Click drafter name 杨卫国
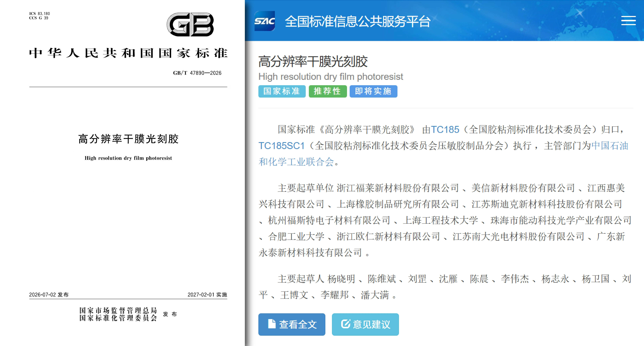Image resolution: width=644 pixels, height=346 pixels. coord(596,279)
